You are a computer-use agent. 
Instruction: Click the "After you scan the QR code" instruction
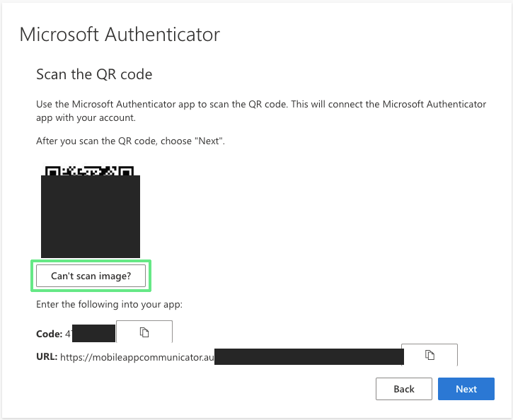[130, 141]
